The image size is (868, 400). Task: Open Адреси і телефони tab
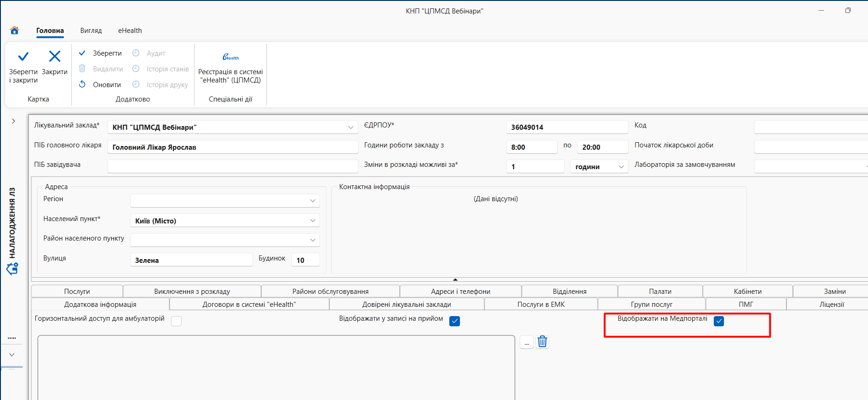pyautogui.click(x=460, y=291)
